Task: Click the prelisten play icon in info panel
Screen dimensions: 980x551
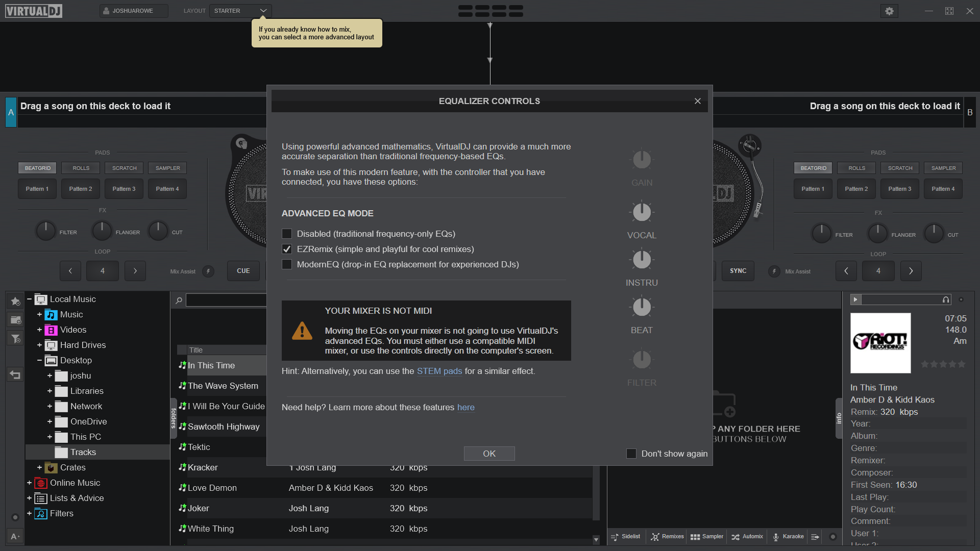Action: click(x=855, y=299)
